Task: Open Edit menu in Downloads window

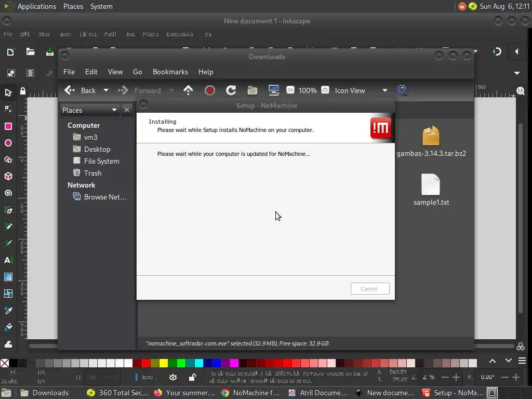Action: (x=91, y=72)
